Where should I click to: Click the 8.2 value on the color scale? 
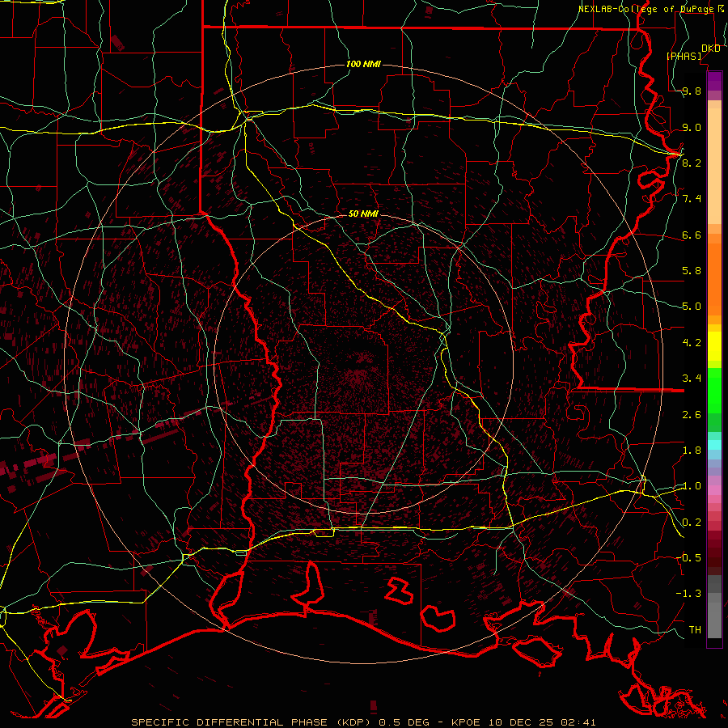pyautogui.click(x=692, y=163)
